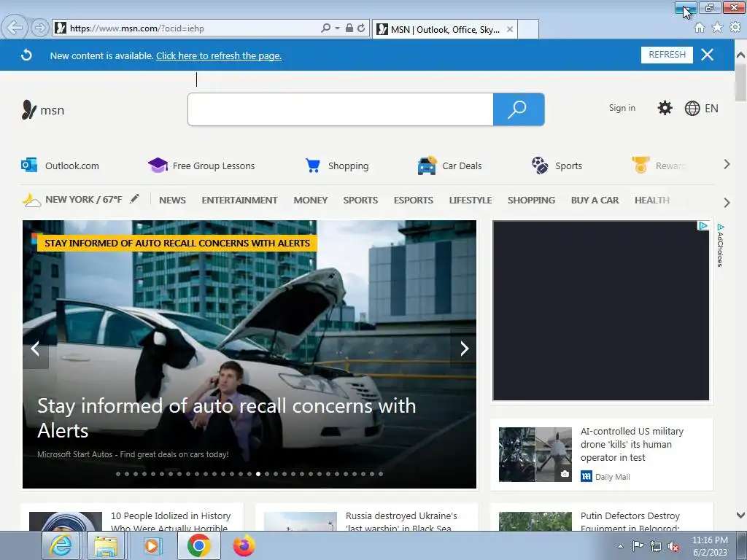
Task: Open Internet Explorer from taskbar
Action: point(61,545)
